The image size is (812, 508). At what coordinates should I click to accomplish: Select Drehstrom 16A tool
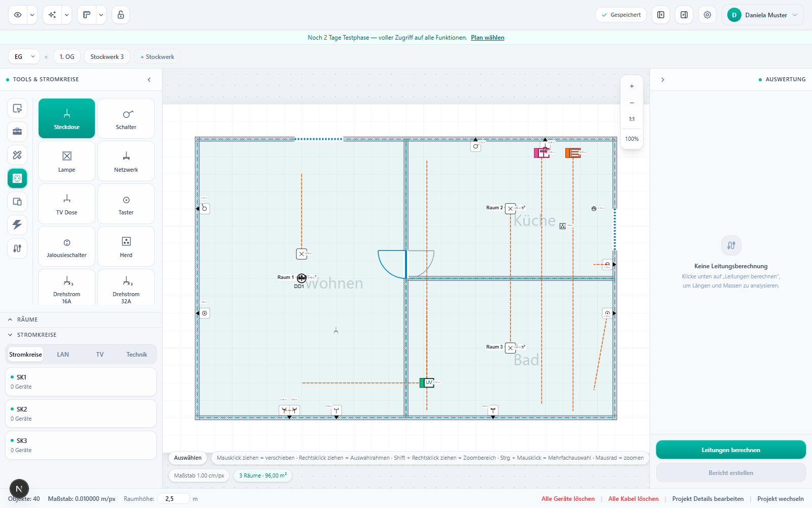pyautogui.click(x=66, y=288)
